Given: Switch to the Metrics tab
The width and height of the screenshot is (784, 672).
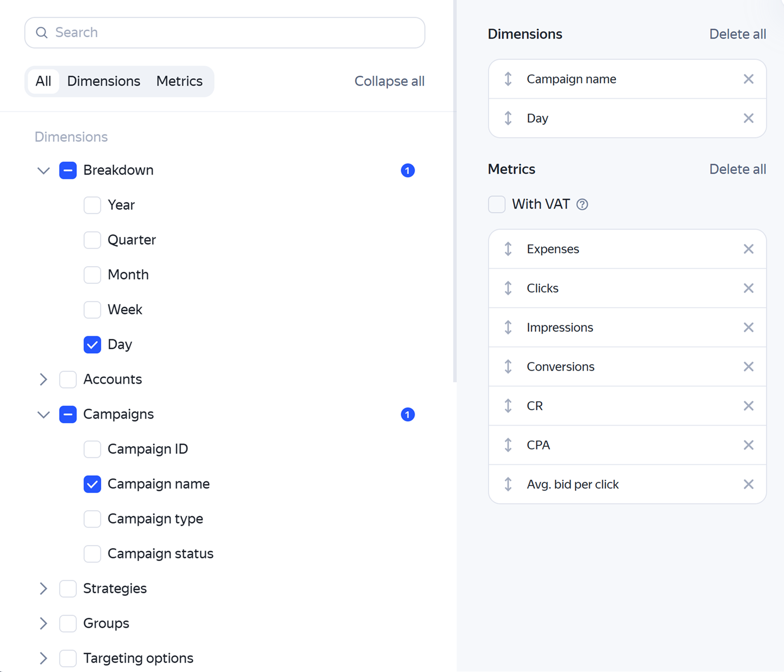Looking at the screenshot, I should (180, 81).
